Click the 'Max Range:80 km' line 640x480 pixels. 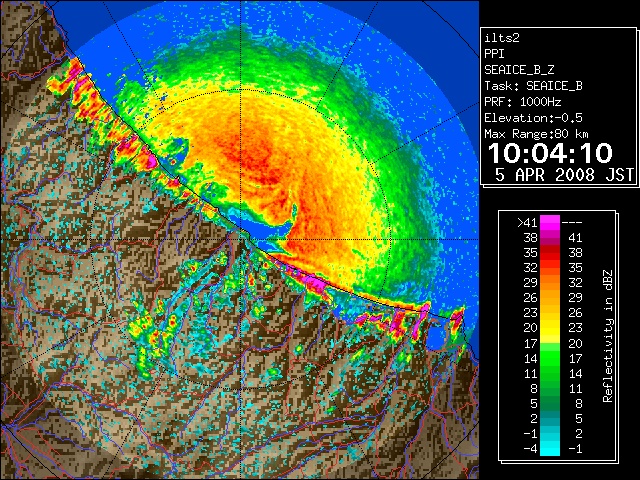pos(536,134)
